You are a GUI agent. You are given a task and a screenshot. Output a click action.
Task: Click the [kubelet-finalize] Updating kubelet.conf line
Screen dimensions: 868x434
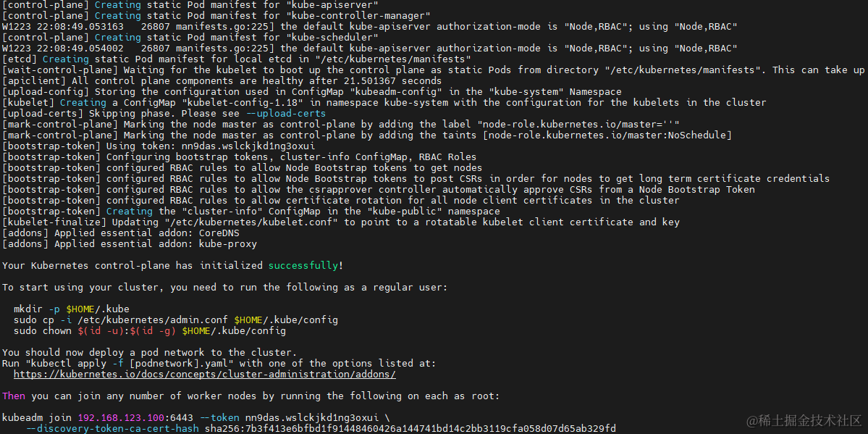pyautogui.click(x=341, y=222)
